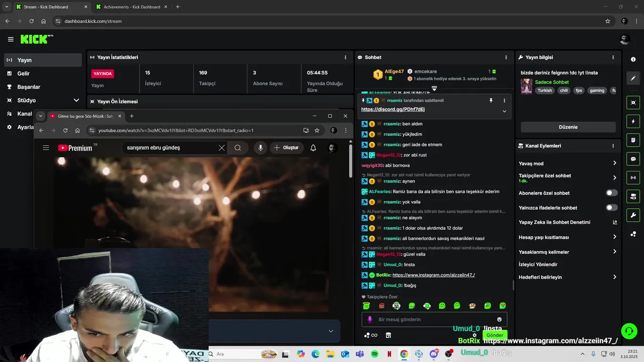Open Microsoft Edge from the taskbar
This screenshot has height=362, width=644.
point(315,354)
